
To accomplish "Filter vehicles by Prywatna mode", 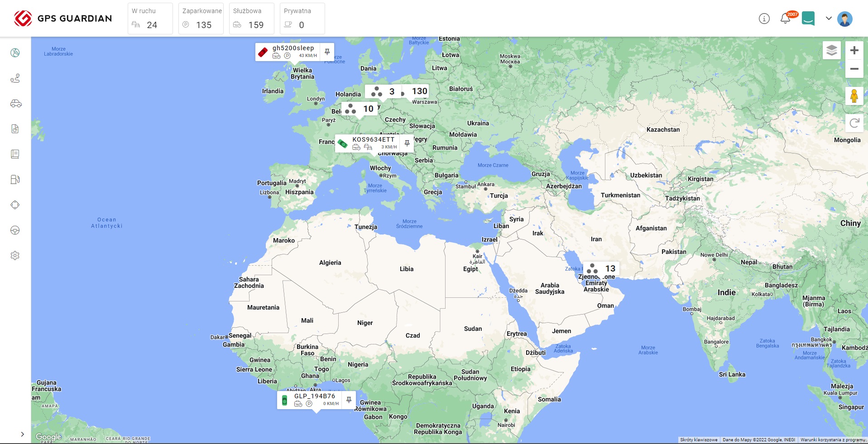I will pos(302,19).
